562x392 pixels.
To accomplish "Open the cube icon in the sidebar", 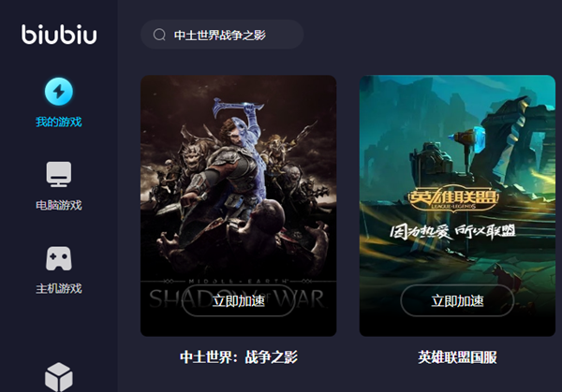I will 59,377.
